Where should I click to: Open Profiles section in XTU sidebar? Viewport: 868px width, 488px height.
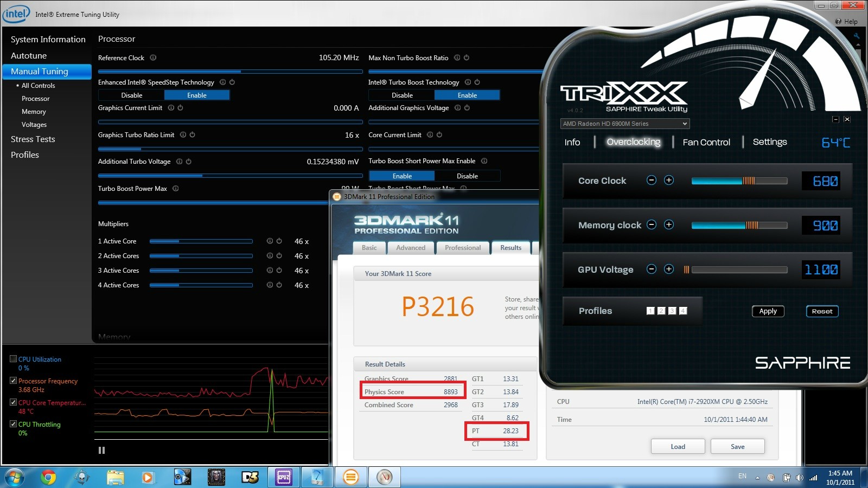(25, 155)
